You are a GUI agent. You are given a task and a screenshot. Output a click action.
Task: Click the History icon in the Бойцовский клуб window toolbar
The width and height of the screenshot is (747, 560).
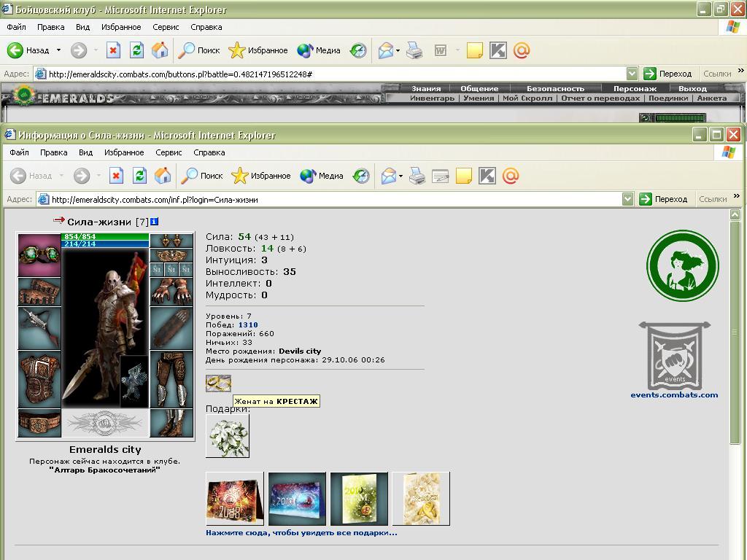[x=358, y=50]
